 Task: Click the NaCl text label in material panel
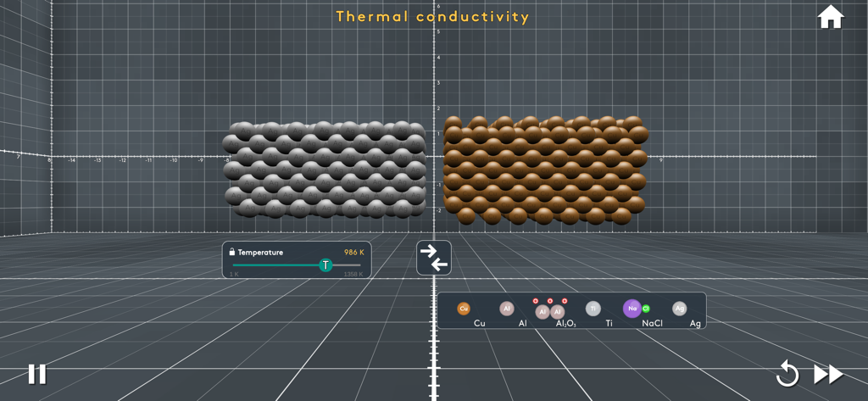[x=652, y=324]
